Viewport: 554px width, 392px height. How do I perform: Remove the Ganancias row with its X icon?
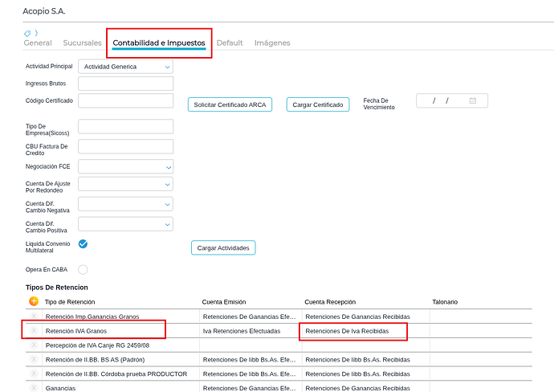(x=34, y=388)
